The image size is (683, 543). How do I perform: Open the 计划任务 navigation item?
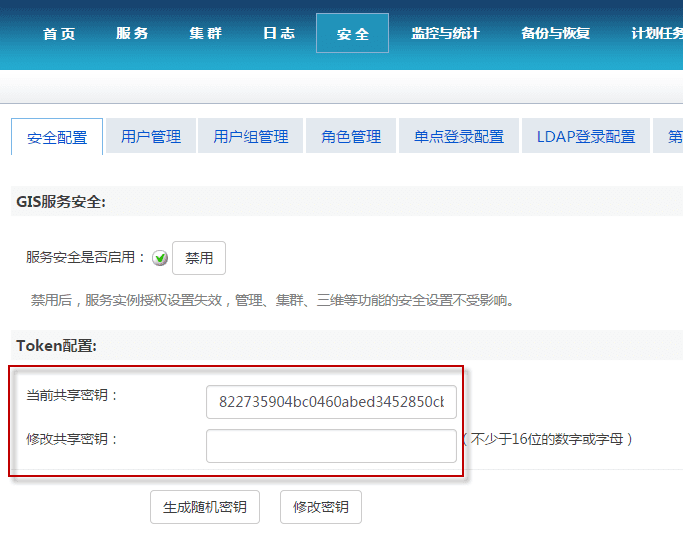[x=656, y=33]
